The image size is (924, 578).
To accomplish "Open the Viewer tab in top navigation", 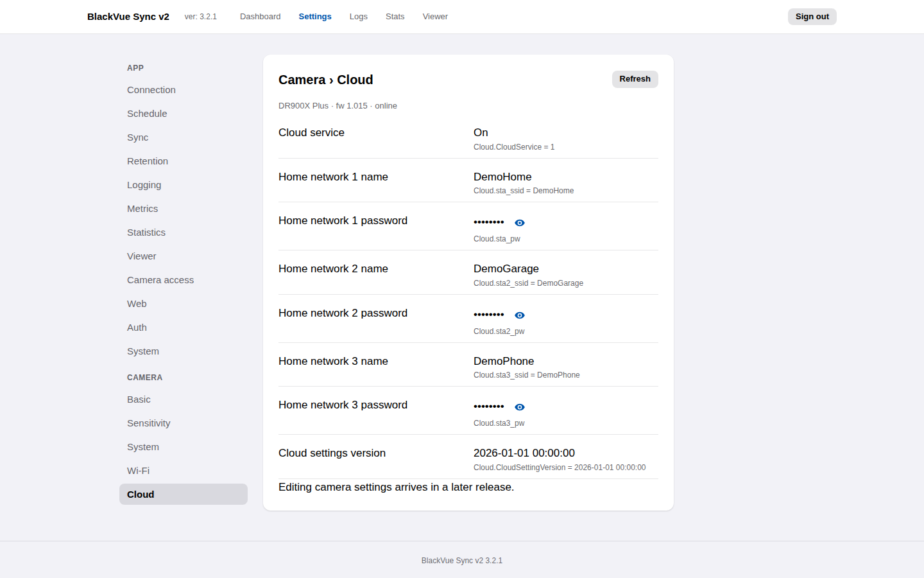I will click(x=435, y=17).
